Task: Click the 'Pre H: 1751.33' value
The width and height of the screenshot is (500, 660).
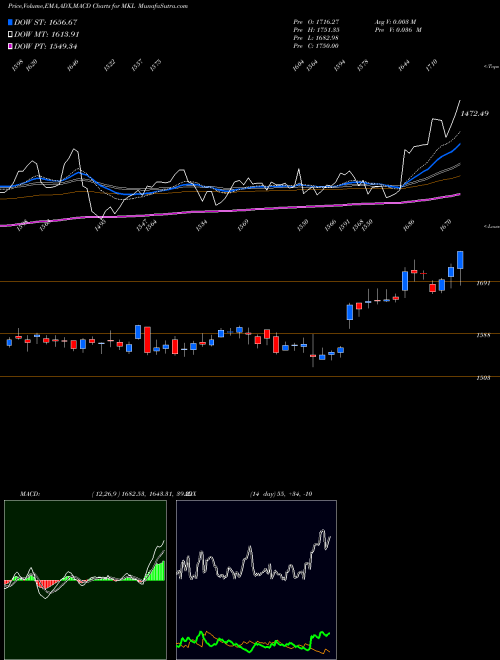Action: click(x=316, y=30)
